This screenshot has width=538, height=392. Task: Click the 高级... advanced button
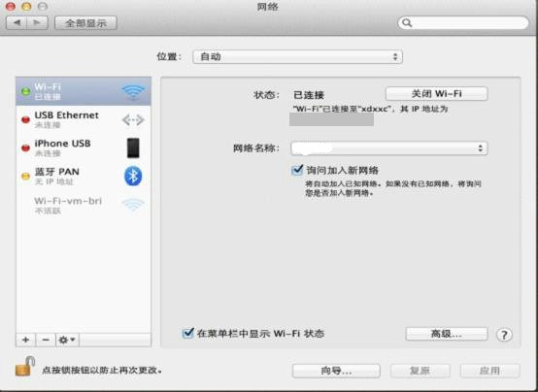point(447,334)
